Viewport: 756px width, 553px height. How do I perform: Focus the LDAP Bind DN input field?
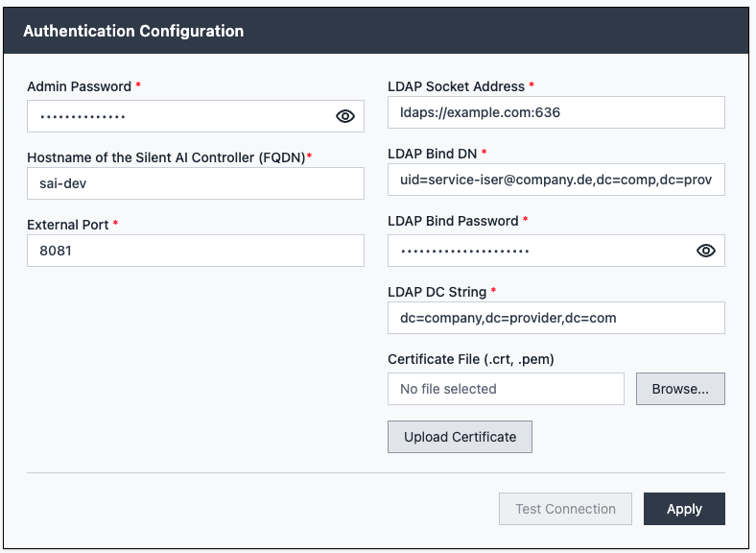555,180
